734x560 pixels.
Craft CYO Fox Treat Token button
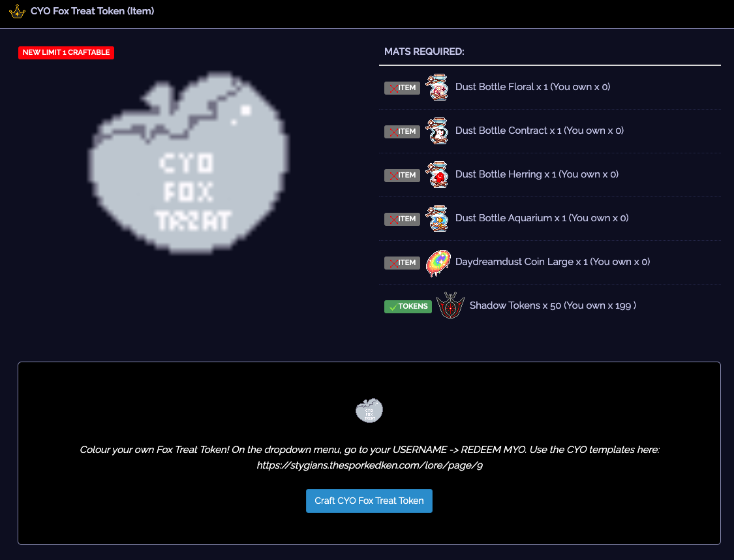pyautogui.click(x=369, y=501)
